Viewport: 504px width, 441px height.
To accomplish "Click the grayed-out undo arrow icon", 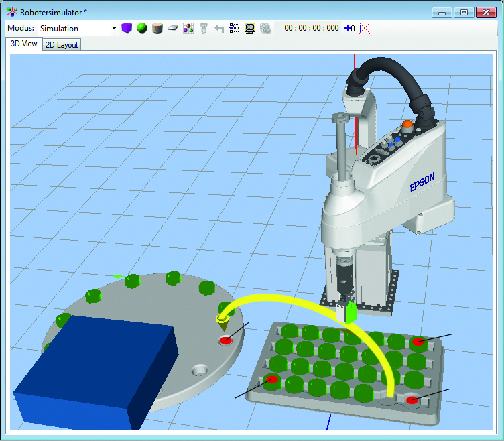I will point(219,28).
